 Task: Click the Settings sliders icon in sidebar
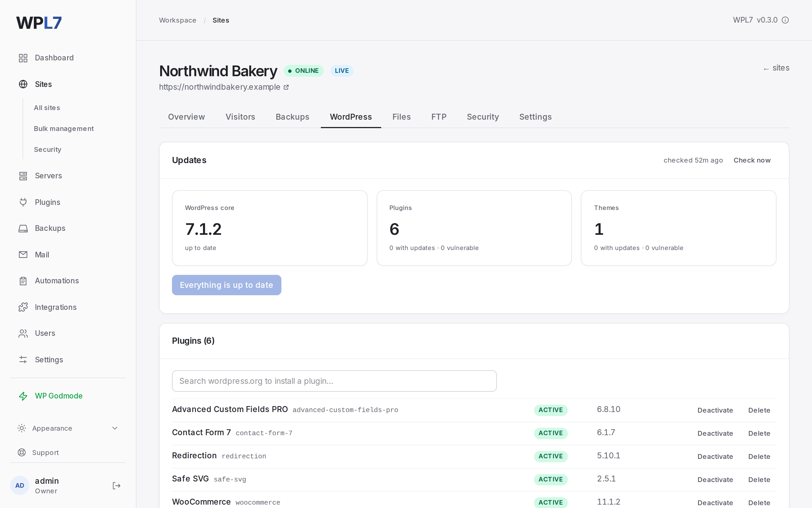coord(23,360)
